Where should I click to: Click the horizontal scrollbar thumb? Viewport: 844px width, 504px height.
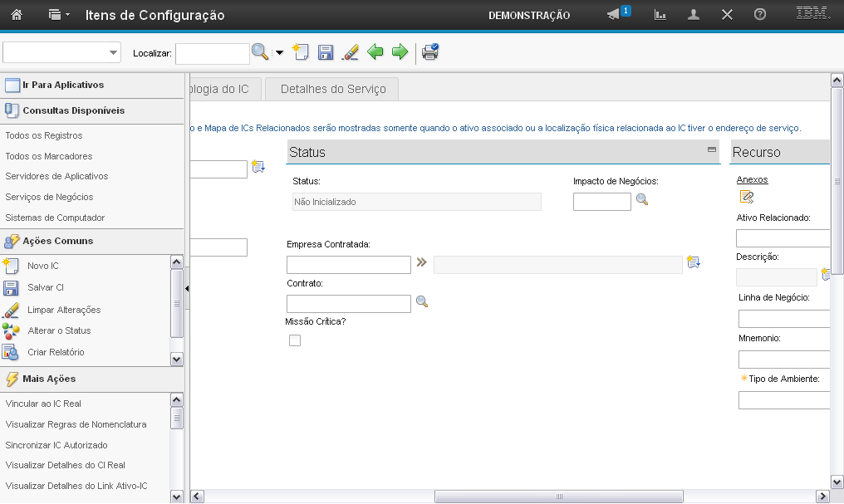click(559, 497)
